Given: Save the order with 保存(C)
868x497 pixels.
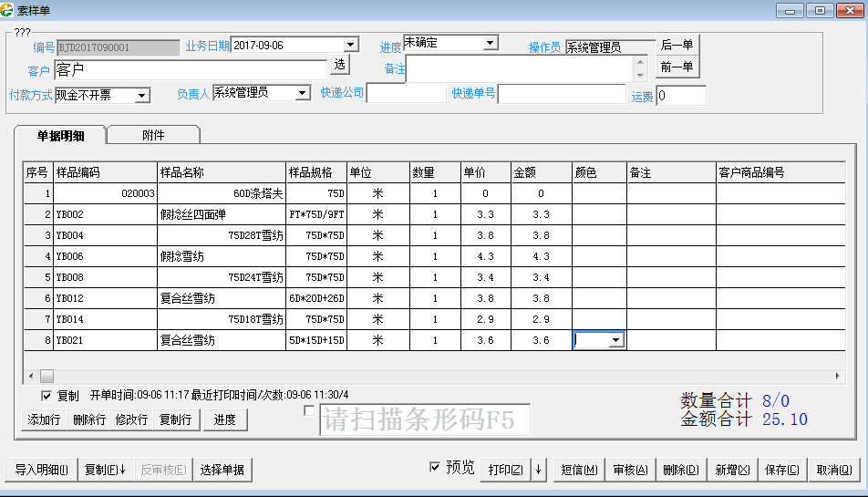Looking at the screenshot, I should point(782,470).
